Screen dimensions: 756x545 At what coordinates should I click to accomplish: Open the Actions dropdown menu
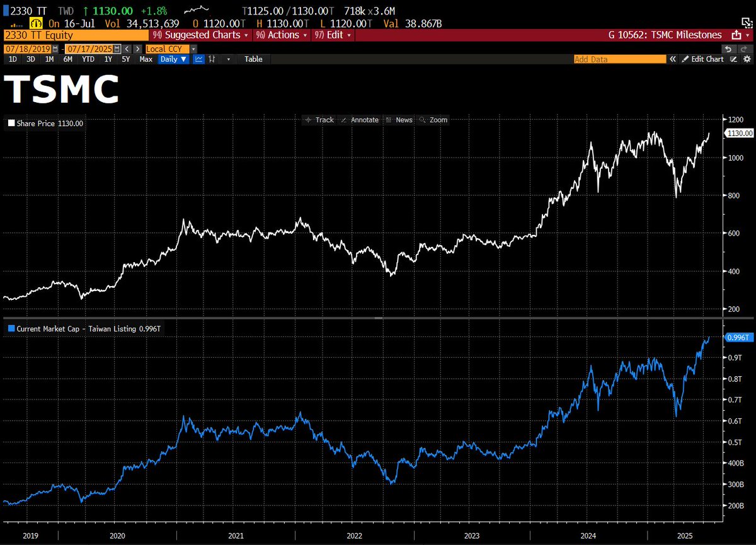tap(282, 35)
